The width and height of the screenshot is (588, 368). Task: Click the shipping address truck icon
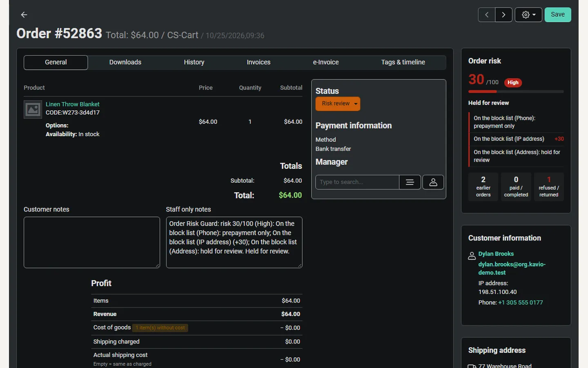click(472, 366)
